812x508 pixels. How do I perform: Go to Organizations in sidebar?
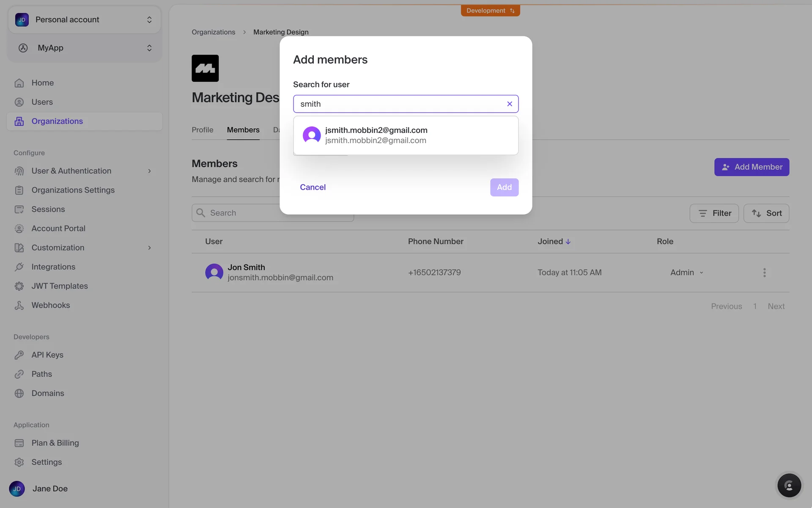coord(57,121)
